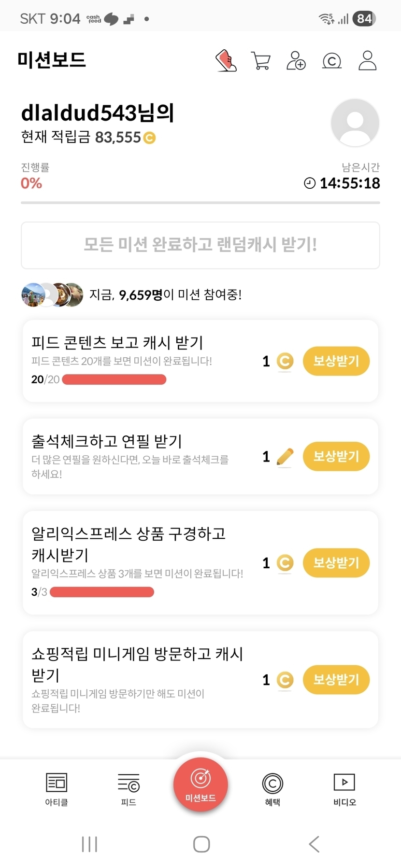Tap the participant avatars group
The width and height of the screenshot is (401, 868).
pos(52,294)
